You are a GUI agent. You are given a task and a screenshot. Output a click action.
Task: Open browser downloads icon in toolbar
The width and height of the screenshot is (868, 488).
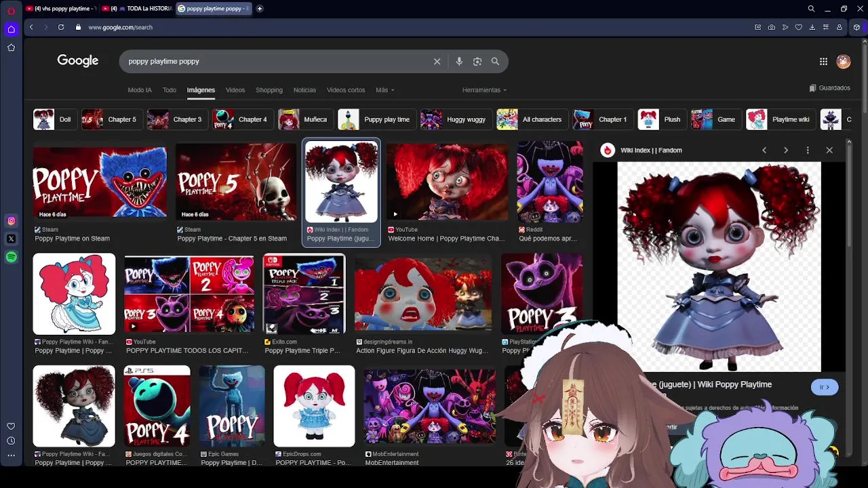[812, 27]
